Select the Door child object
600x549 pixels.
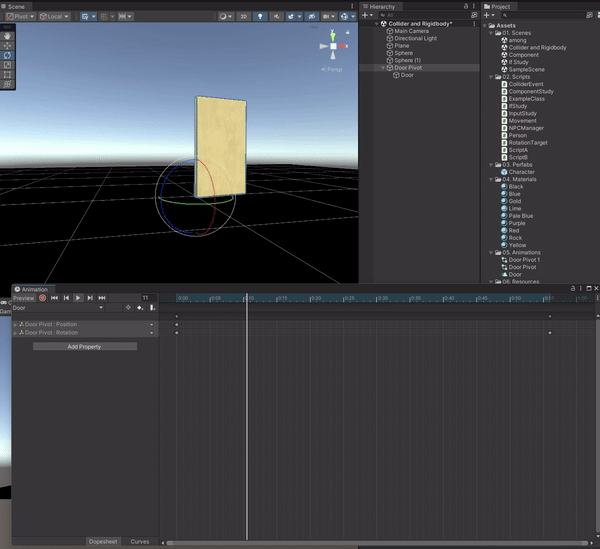tap(407, 75)
